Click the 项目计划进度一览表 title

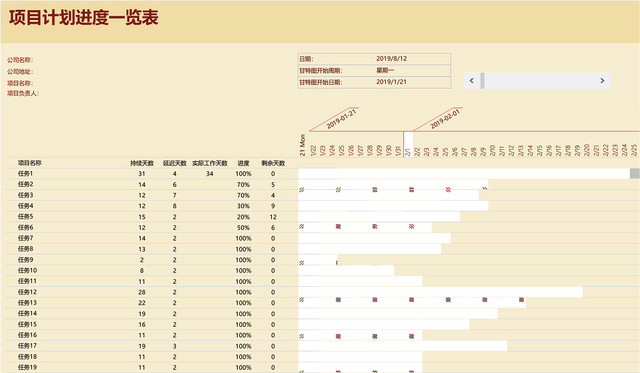pos(84,18)
